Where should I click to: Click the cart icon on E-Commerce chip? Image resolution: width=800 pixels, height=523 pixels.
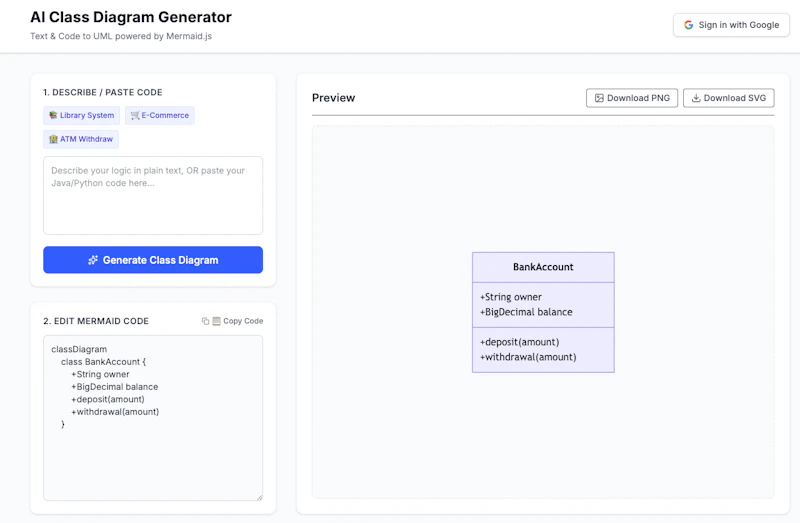[x=135, y=115]
